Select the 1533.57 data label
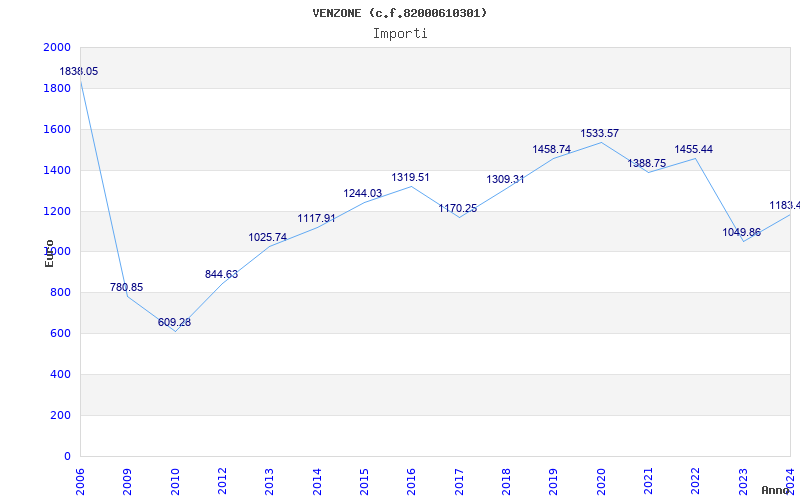This screenshot has width=800, height=500. point(599,134)
